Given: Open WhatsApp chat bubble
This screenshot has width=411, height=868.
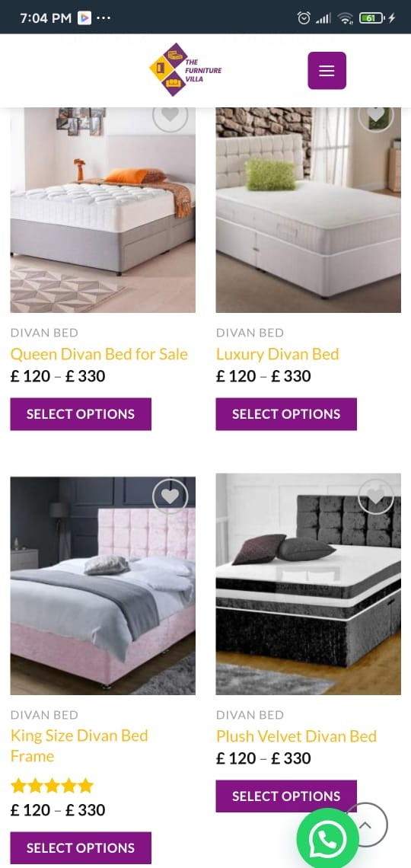Looking at the screenshot, I should [327, 838].
